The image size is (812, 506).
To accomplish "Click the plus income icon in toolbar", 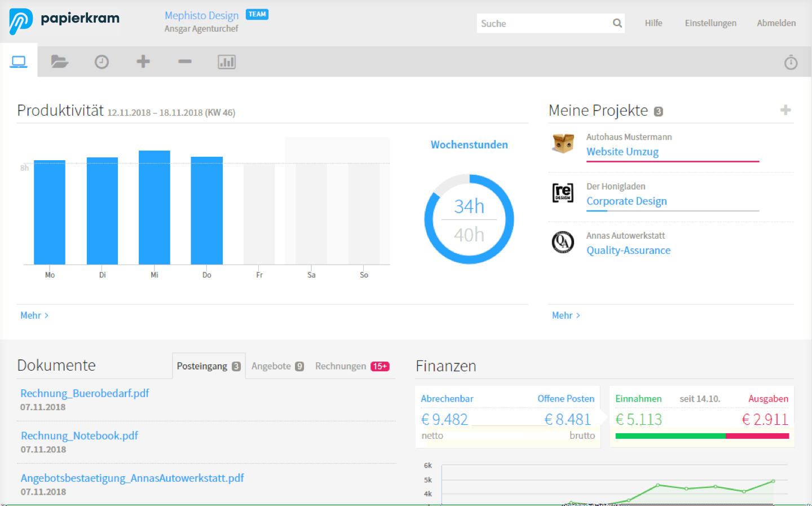I will click(143, 61).
